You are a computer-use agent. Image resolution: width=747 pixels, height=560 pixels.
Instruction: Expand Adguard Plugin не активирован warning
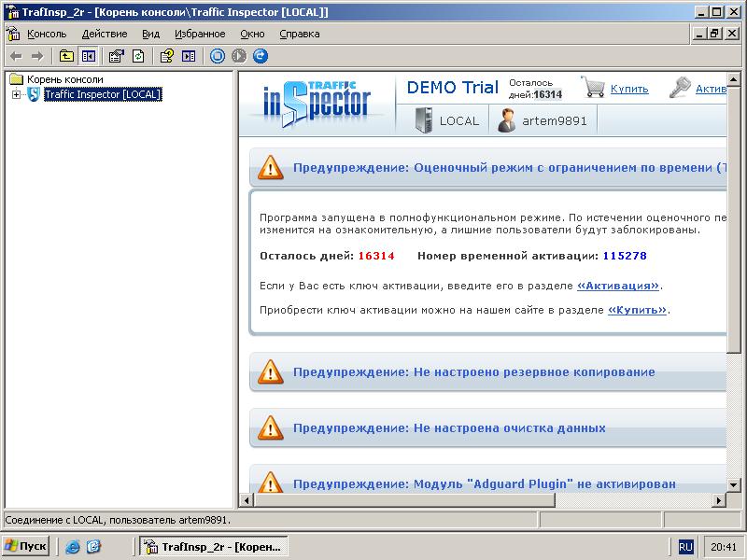[x=487, y=479]
